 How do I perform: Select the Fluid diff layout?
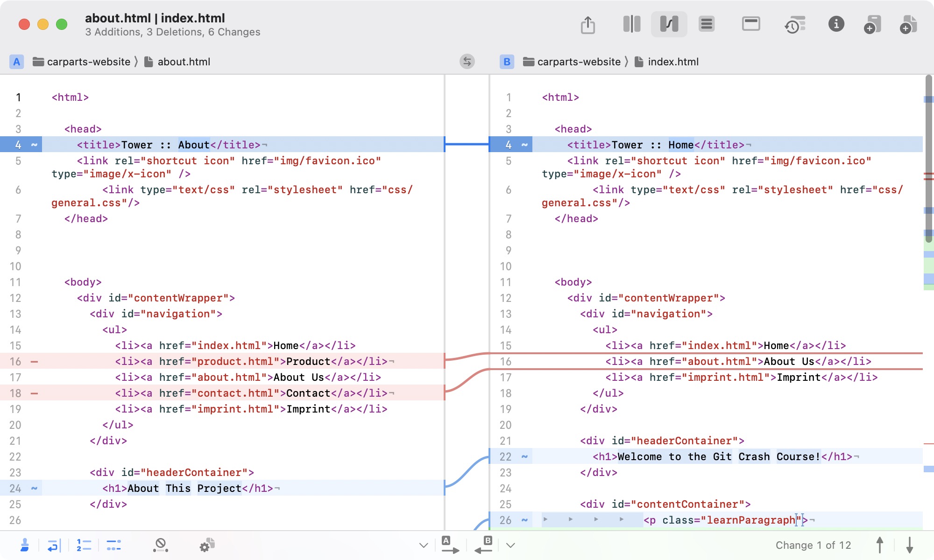[669, 24]
